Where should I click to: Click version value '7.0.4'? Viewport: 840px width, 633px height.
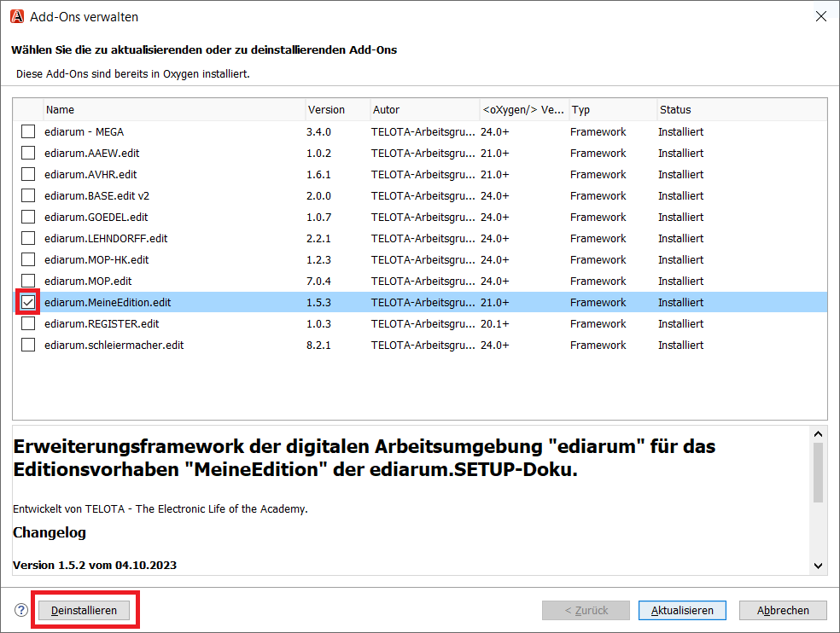click(x=318, y=282)
